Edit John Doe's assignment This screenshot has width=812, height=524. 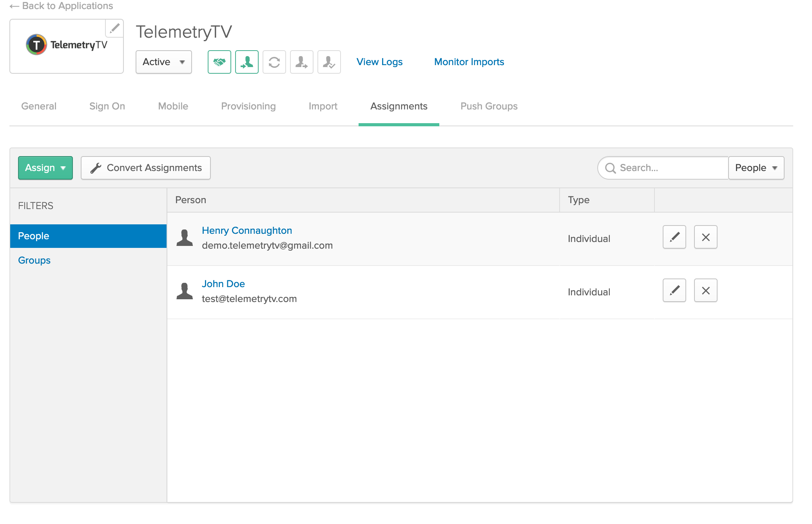(x=674, y=290)
